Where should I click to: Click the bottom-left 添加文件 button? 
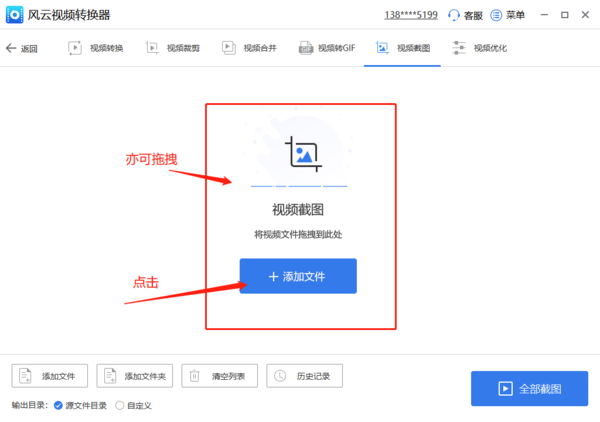[50, 376]
